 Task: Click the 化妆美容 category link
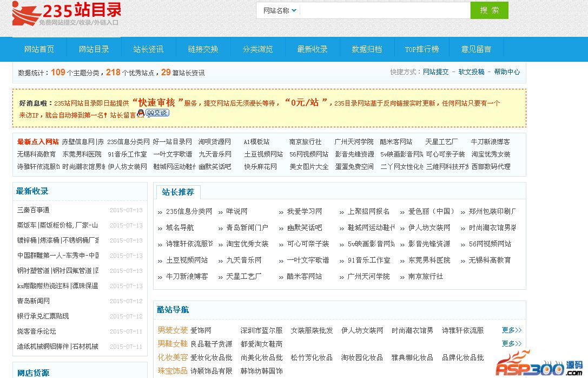tap(173, 357)
